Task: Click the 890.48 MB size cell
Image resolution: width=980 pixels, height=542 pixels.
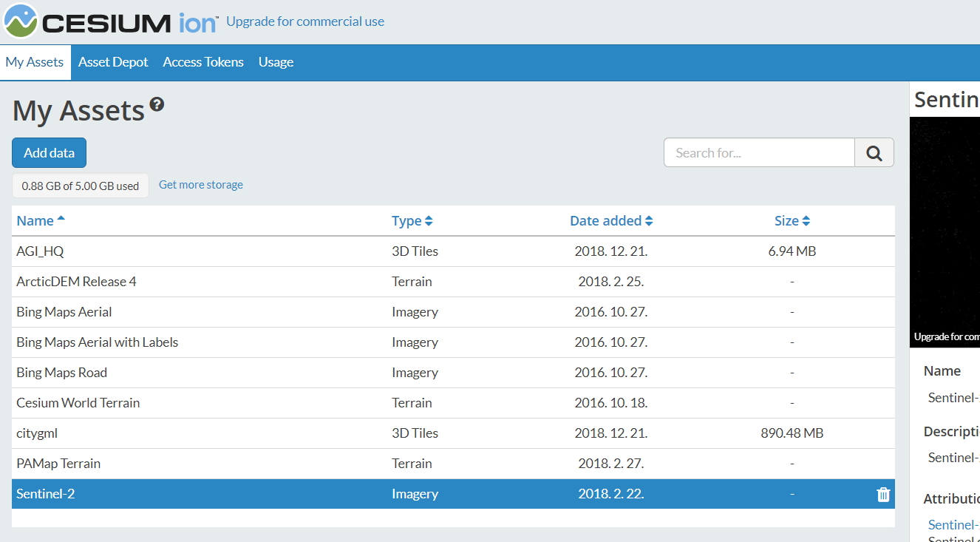Action: [x=792, y=433]
